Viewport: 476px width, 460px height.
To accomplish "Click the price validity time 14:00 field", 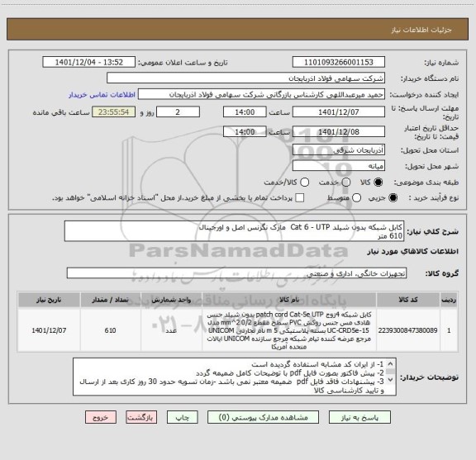I will coord(245,131).
